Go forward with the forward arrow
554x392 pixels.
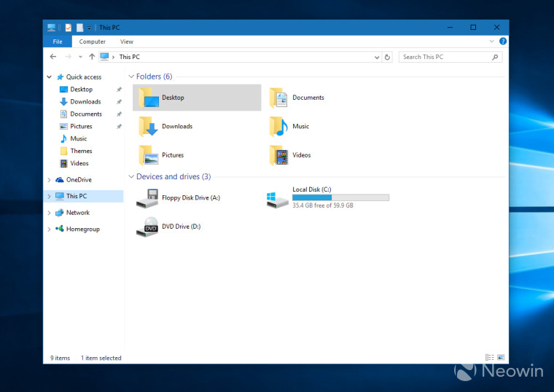coord(69,57)
